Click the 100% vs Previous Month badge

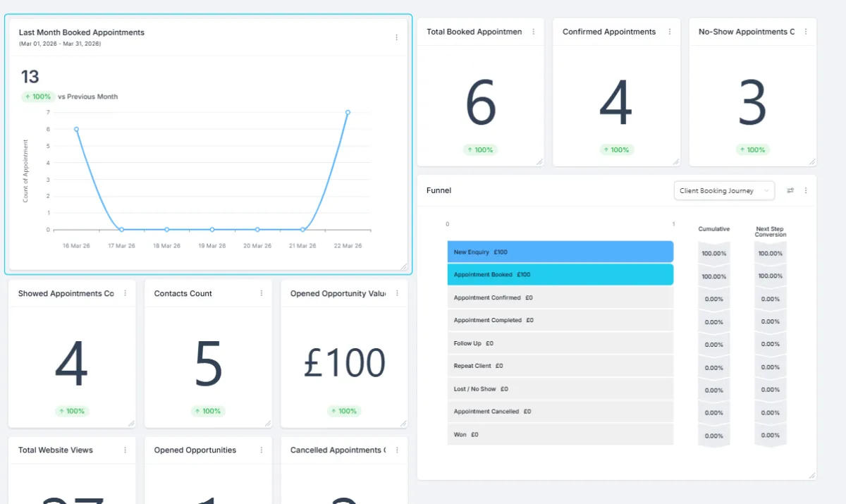click(38, 97)
